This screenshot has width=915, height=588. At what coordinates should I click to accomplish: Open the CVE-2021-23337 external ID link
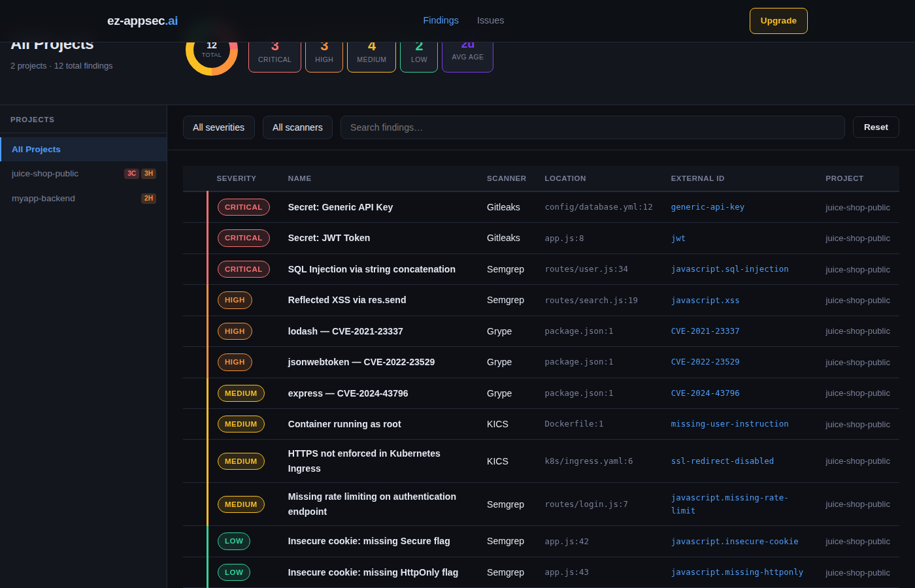[x=705, y=331]
